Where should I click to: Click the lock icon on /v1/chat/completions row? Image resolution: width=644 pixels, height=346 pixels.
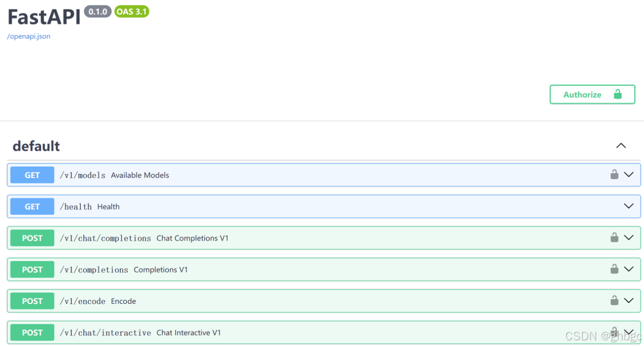point(614,237)
